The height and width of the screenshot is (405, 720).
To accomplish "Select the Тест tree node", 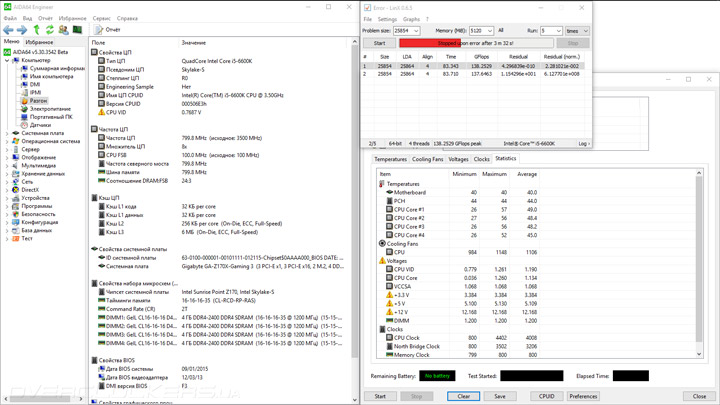I will [27, 238].
